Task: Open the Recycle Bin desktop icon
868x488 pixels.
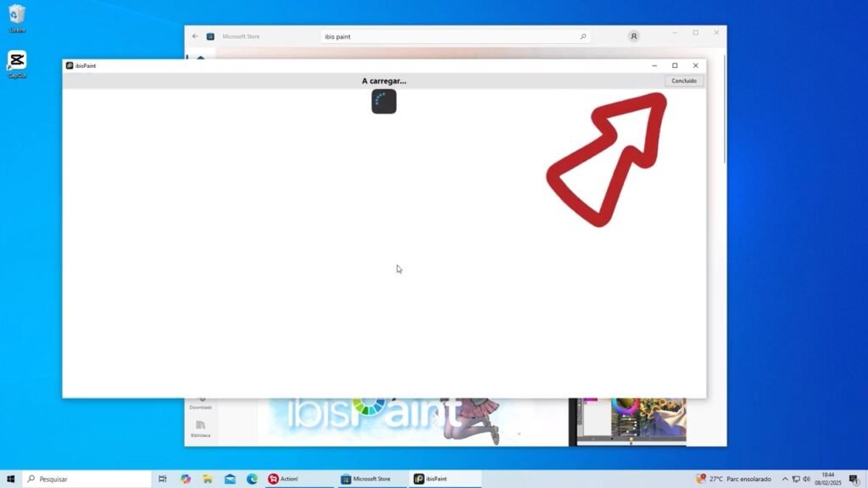Action: point(17,19)
